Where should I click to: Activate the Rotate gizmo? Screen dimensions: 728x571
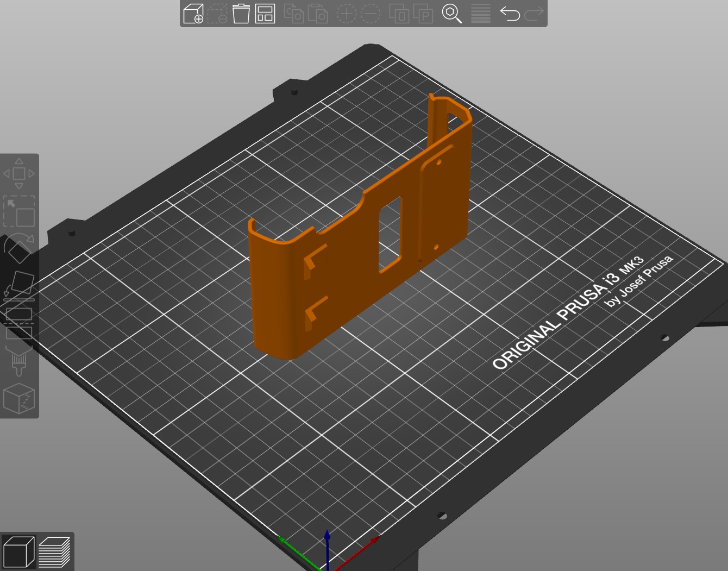(19, 248)
